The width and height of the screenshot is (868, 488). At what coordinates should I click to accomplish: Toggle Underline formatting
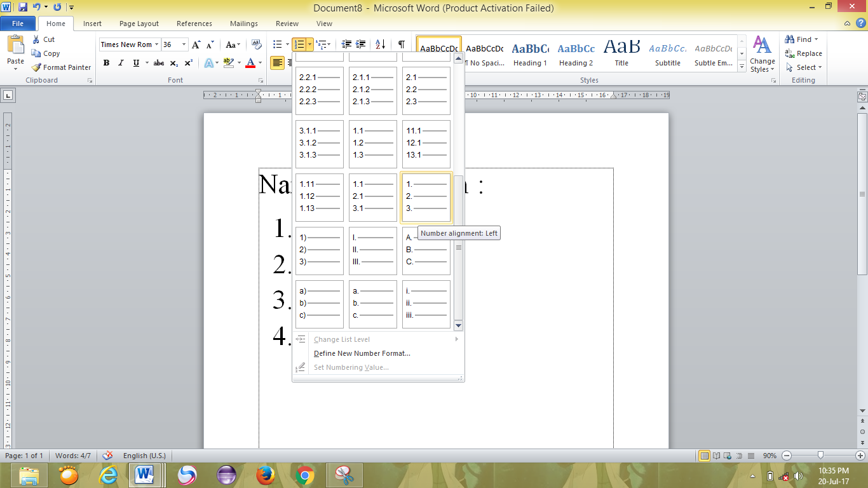[x=135, y=63]
